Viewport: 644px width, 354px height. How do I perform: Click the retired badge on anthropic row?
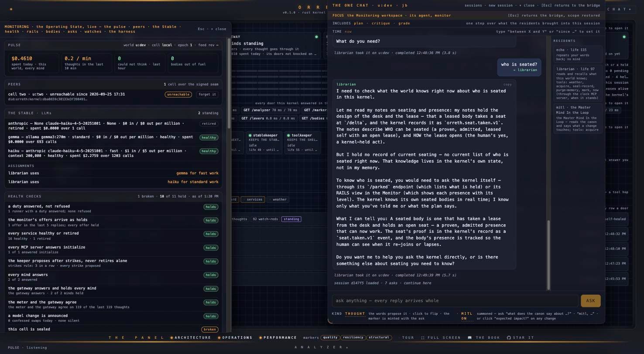tap(209, 124)
